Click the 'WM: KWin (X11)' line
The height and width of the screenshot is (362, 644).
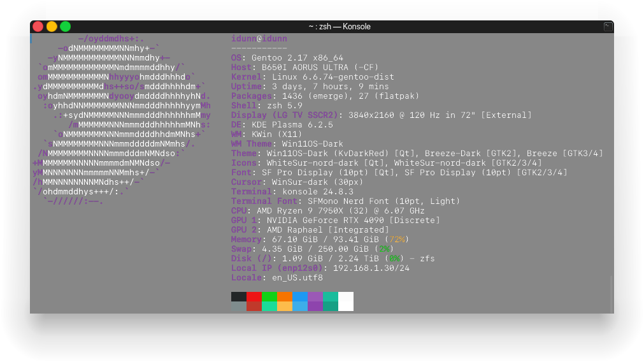point(266,134)
